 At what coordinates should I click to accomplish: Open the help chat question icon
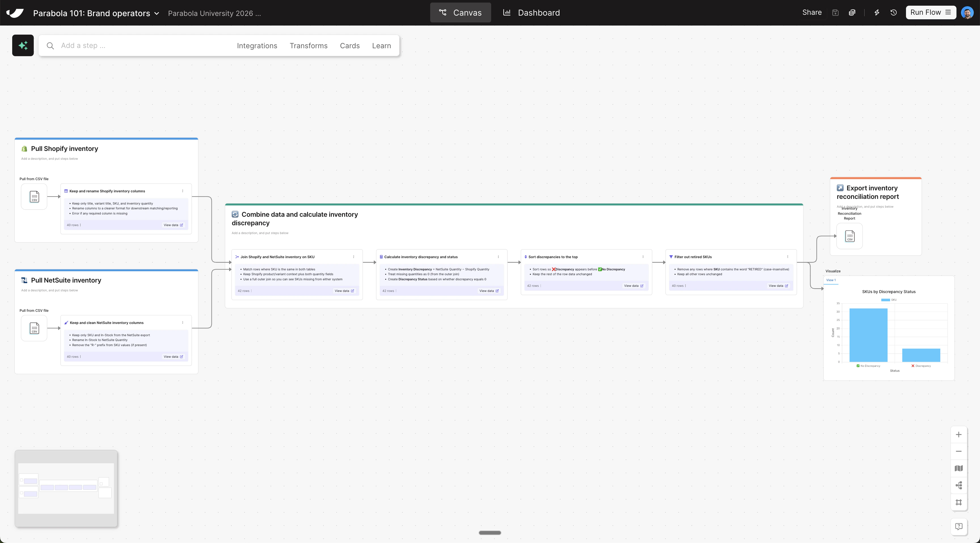coord(959,527)
